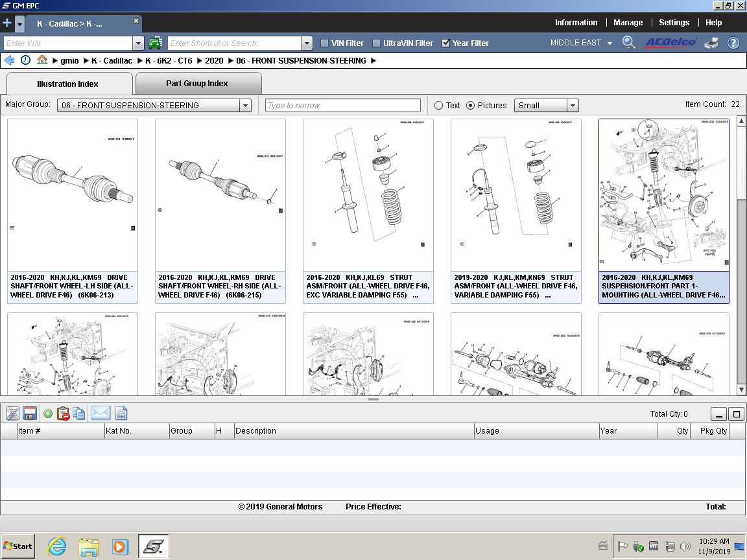Screen dimensions: 747x560
Task: Uncheck the Year Filter checkbox
Action: [445, 43]
